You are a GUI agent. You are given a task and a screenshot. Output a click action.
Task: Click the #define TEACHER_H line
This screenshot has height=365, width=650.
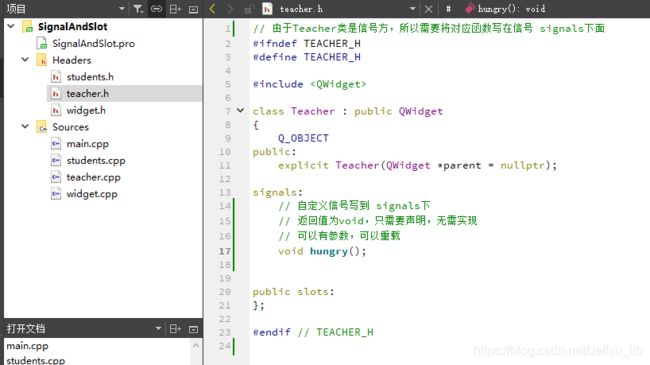pyautogui.click(x=307, y=57)
